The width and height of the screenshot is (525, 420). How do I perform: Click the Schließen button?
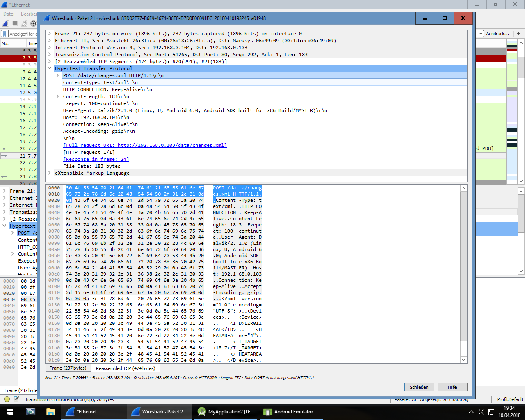point(419,387)
